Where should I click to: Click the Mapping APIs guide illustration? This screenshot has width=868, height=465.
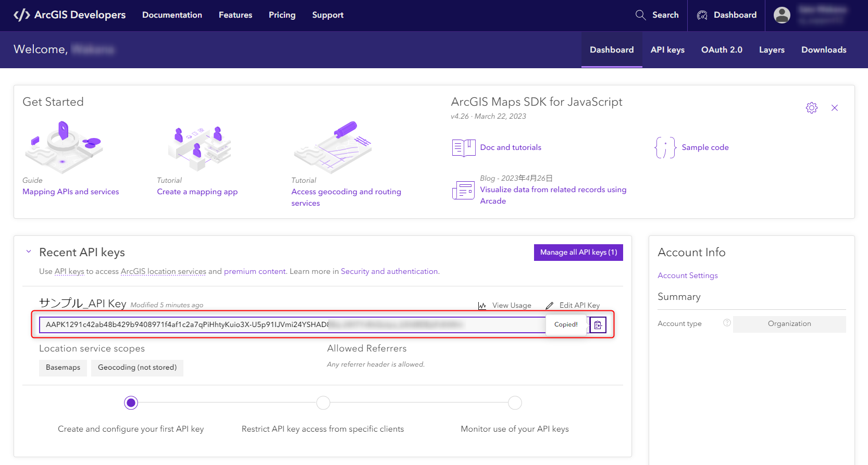pyautogui.click(x=64, y=147)
